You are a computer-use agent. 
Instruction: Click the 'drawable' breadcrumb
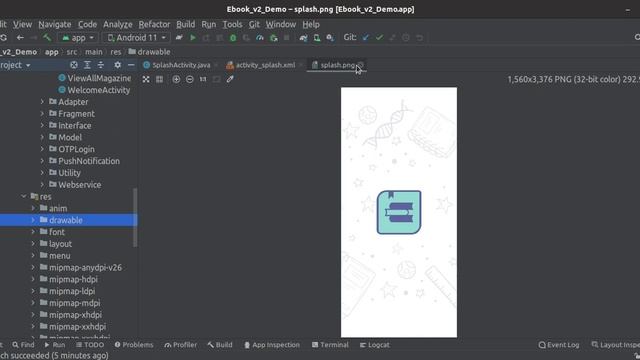[149, 52]
